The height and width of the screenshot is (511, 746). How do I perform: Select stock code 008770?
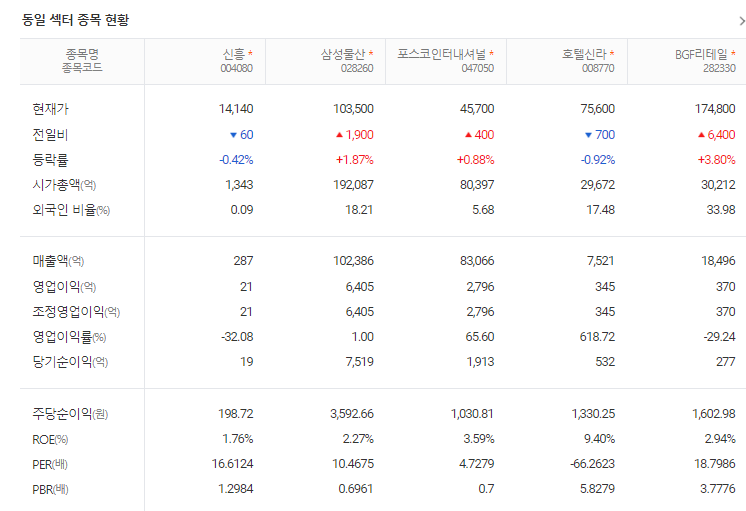(598, 69)
